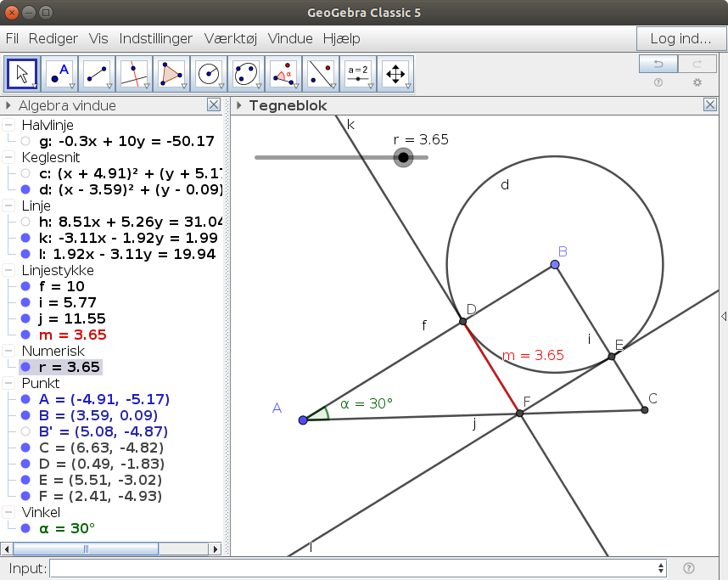Click the r slider track
Screen dimensions: 728x580
341,158
